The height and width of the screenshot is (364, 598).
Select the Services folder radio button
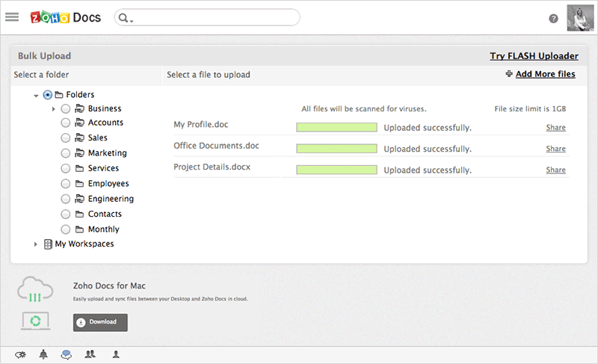click(66, 168)
